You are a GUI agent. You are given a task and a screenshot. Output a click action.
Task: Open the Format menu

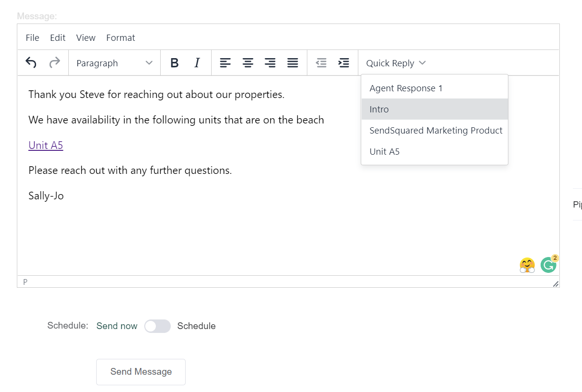[120, 37]
